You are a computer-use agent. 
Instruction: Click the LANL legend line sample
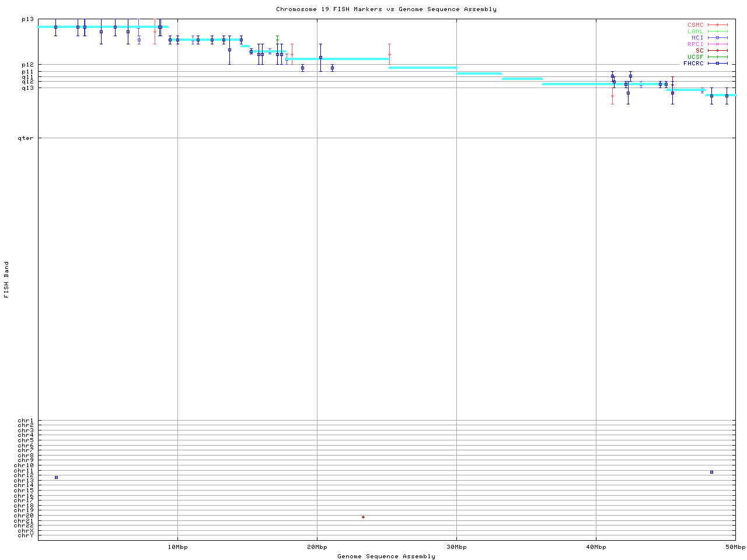tap(717, 32)
